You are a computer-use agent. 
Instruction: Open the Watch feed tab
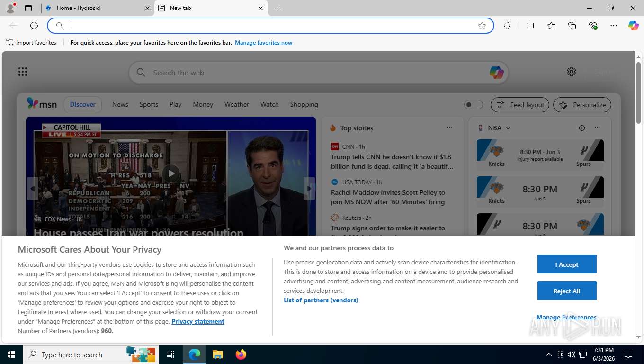(x=269, y=104)
